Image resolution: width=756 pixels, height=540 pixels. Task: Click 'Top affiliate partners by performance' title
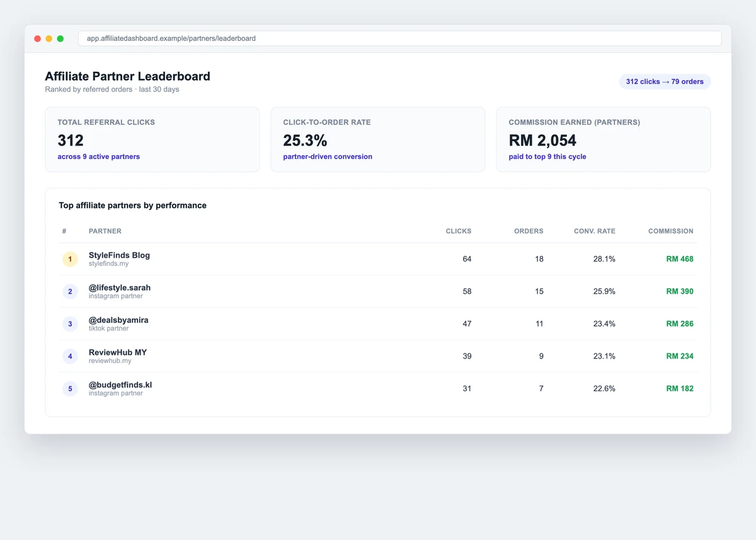coord(132,205)
